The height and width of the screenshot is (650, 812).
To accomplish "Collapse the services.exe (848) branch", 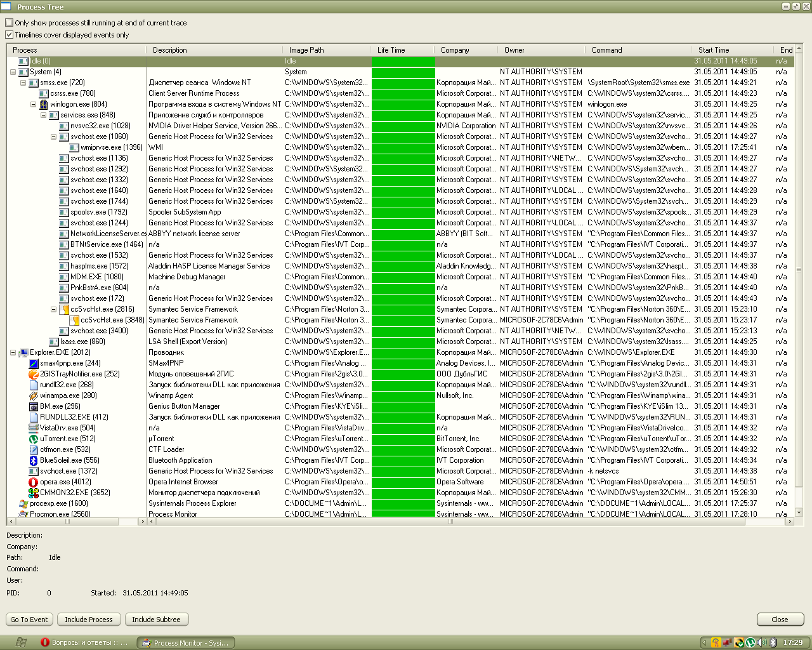I will (43, 115).
